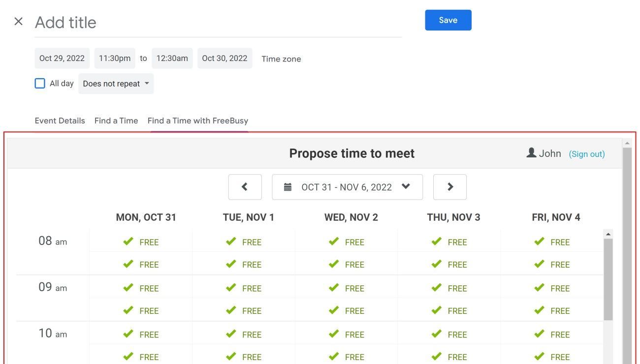Click the calendar icon in date range
This screenshot has width=640, height=364.
pyautogui.click(x=288, y=187)
